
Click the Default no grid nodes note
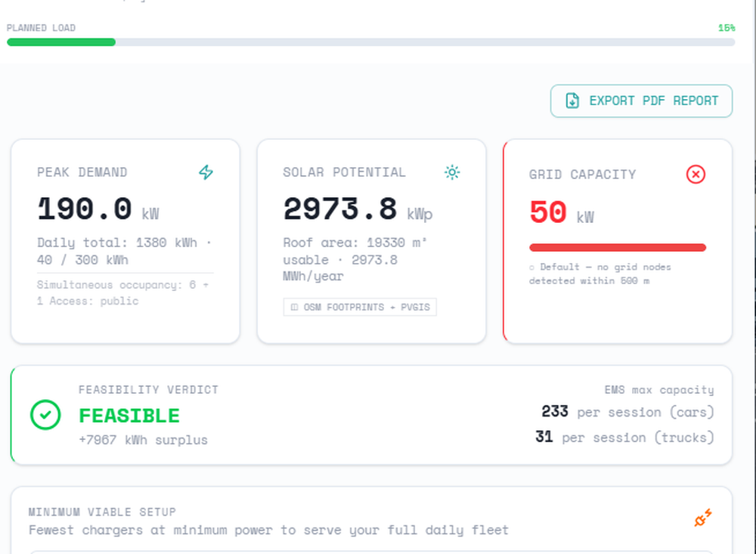click(600, 274)
